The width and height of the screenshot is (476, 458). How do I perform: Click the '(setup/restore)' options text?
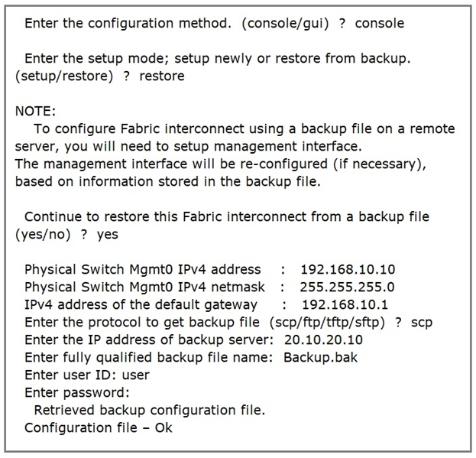[x=64, y=76]
